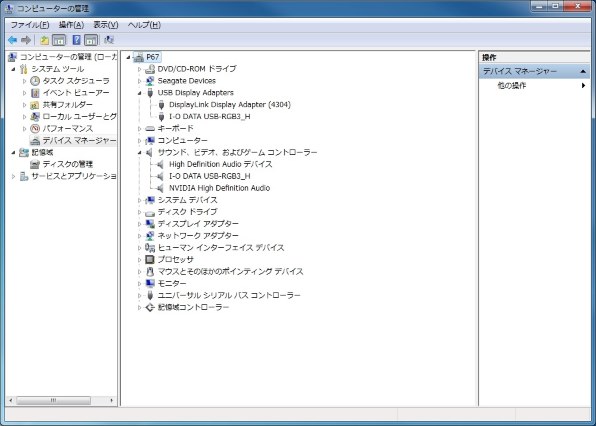Click the 記憶域コントローラー icon
Viewport: 596px width, 426px height.
[x=150, y=307]
